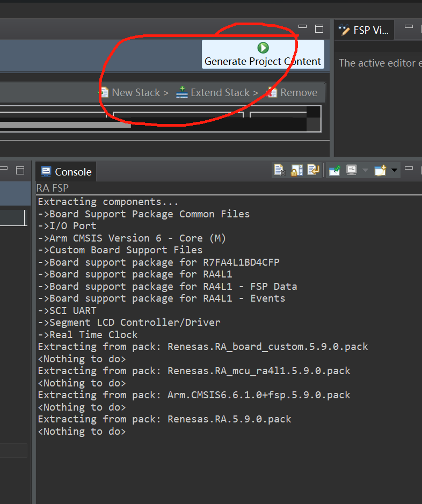The image size is (422, 504).
Task: Toggle Word Wrap in the console
Action: coord(314,170)
